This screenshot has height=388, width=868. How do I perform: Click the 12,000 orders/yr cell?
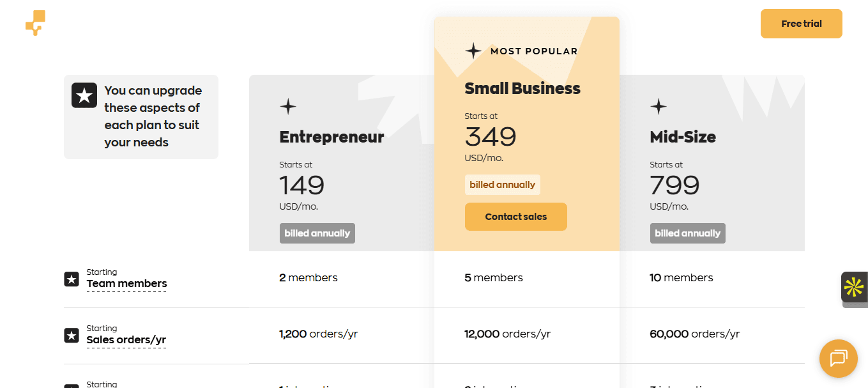[507, 334]
